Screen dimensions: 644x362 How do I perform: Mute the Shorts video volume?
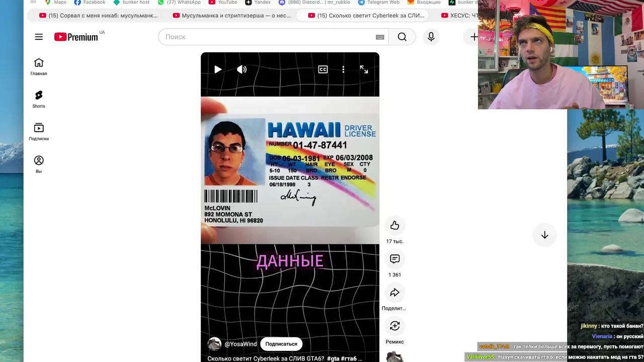point(242,69)
